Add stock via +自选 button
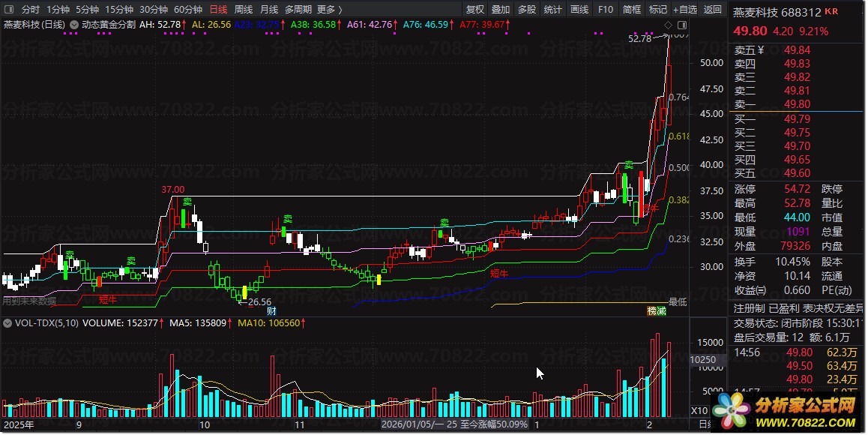This screenshot has height=435, width=868. point(685,10)
